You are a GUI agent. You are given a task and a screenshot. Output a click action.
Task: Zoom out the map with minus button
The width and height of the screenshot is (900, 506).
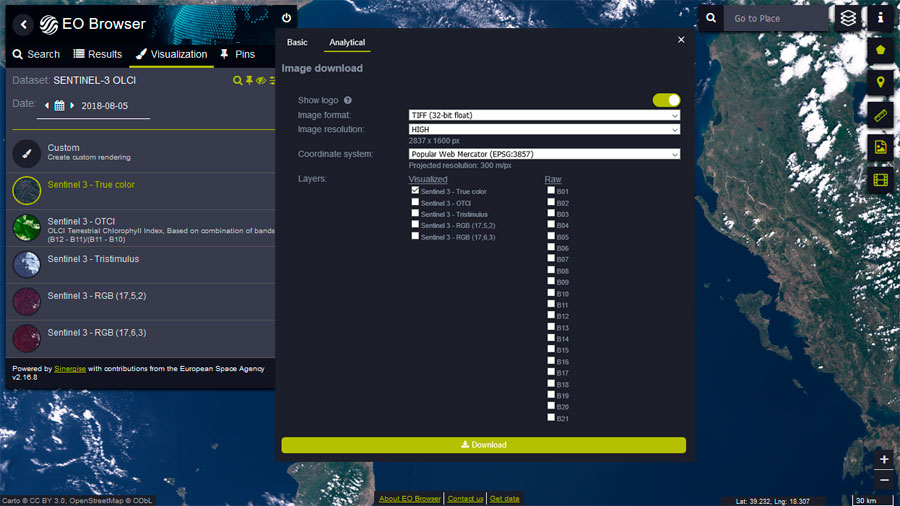coord(884,480)
